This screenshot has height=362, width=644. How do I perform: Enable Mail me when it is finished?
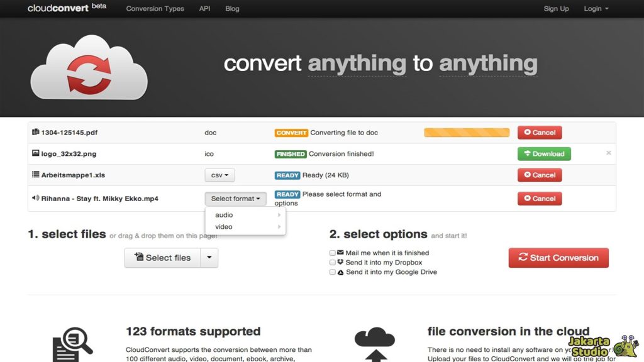point(332,253)
